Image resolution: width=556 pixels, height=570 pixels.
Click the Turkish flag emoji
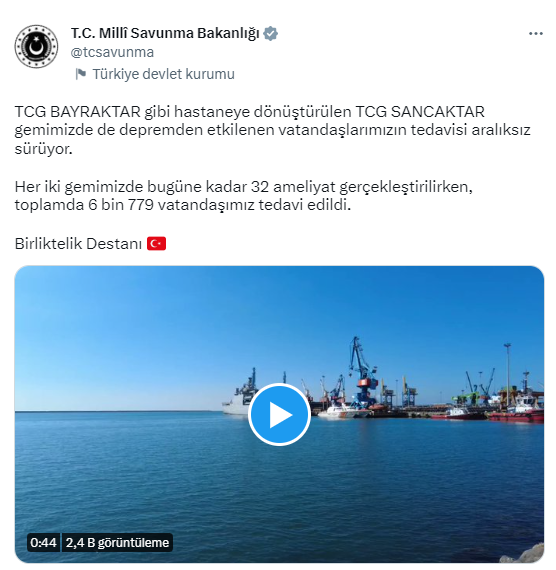point(156,244)
